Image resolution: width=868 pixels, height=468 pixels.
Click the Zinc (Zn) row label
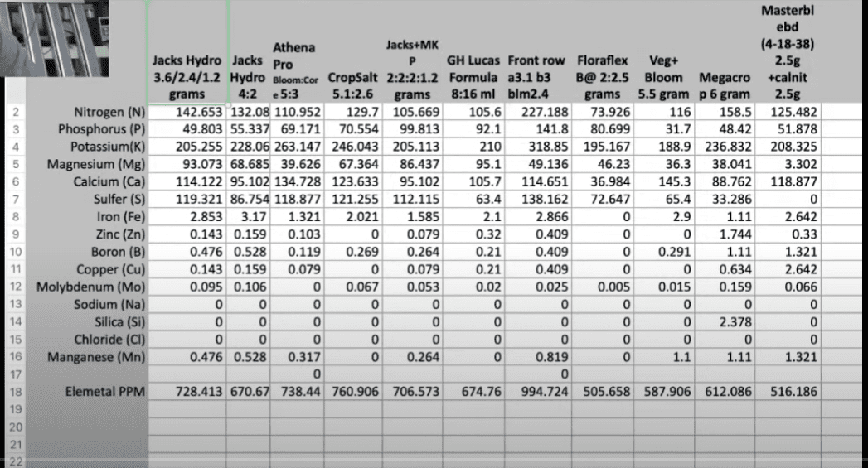120,234
